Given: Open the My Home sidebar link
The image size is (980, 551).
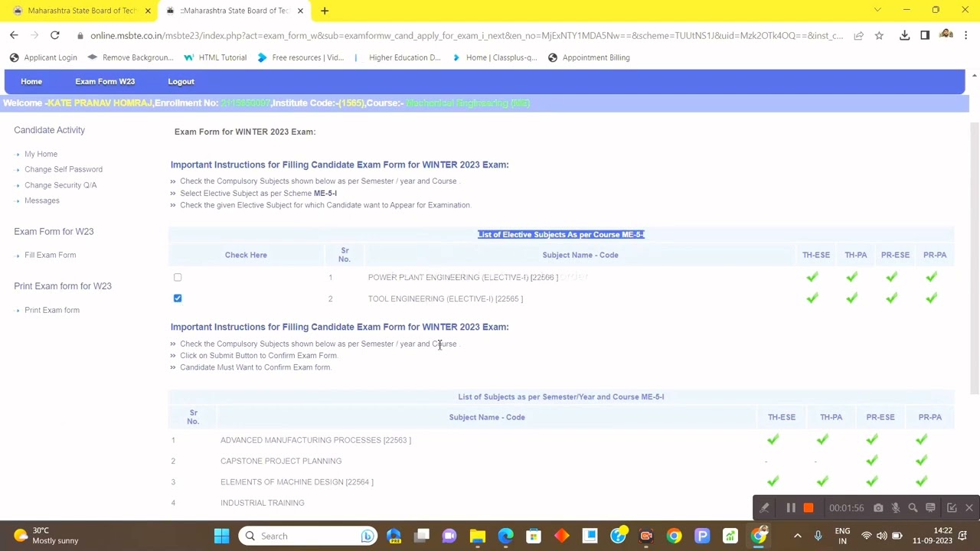Looking at the screenshot, I should 41,154.
